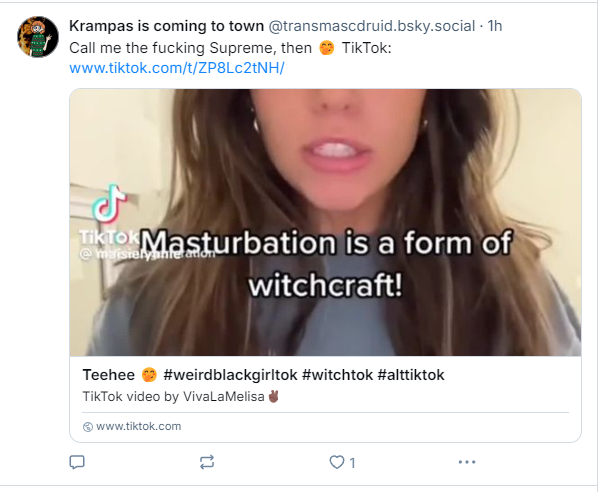This screenshot has height=492, width=608.
Task: Click the like count number 1
Action: tap(352, 463)
